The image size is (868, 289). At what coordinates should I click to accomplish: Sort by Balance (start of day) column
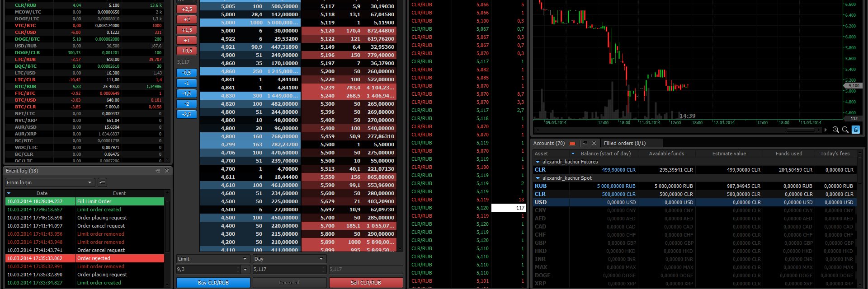pyautogui.click(x=605, y=154)
